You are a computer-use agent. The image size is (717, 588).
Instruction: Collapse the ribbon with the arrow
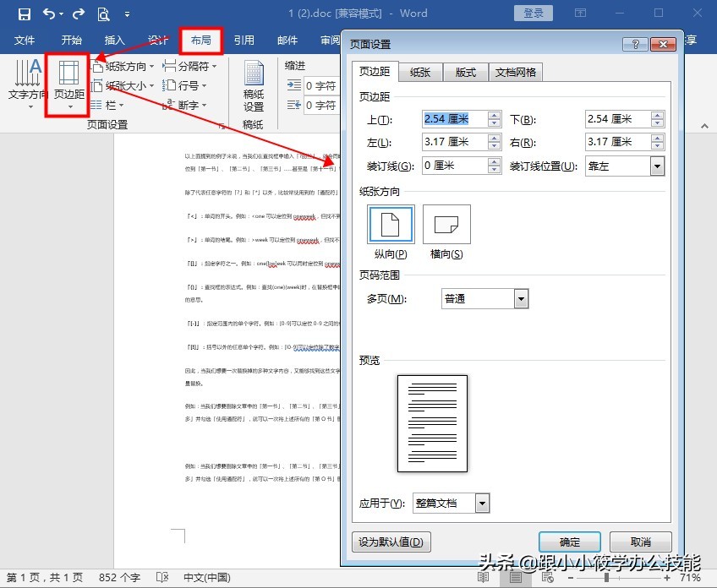tap(704, 126)
